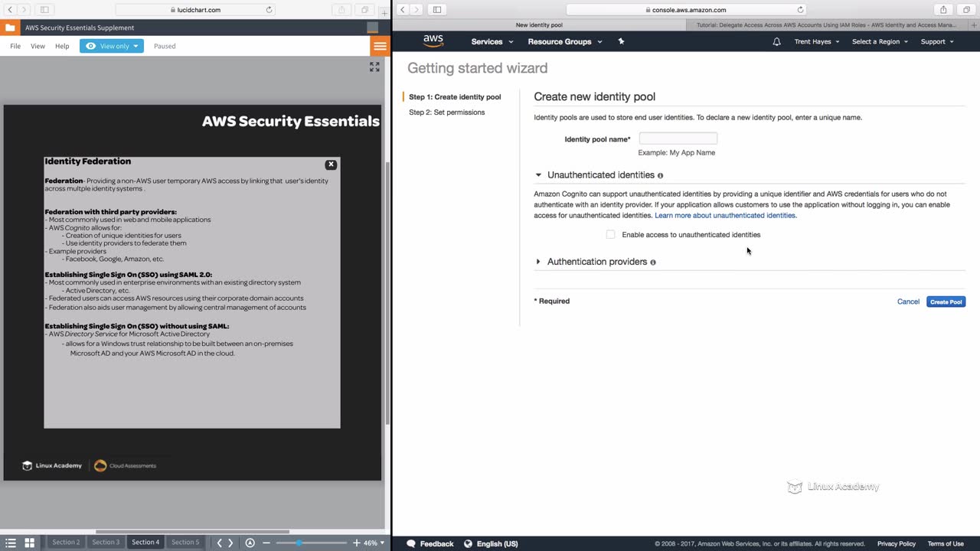Go to the previous Lucidchart section
Image resolution: width=980 pixels, height=551 pixels.
219,543
